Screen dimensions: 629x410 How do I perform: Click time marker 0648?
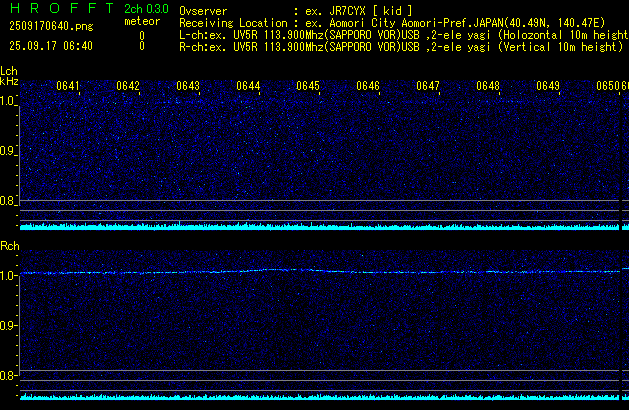[x=488, y=86]
